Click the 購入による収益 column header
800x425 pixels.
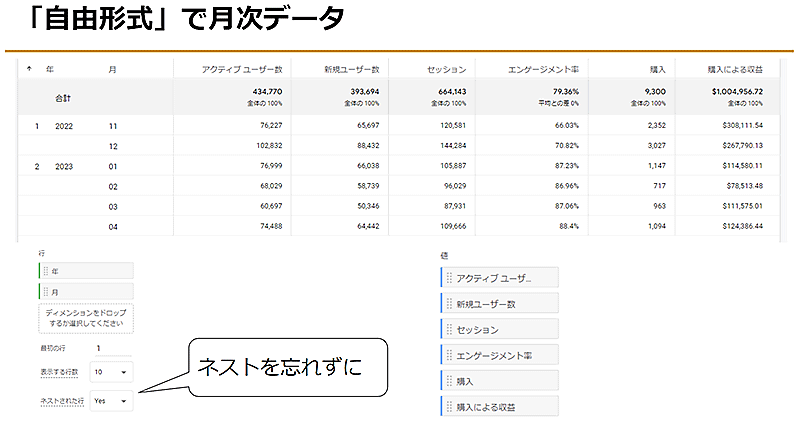click(x=735, y=69)
